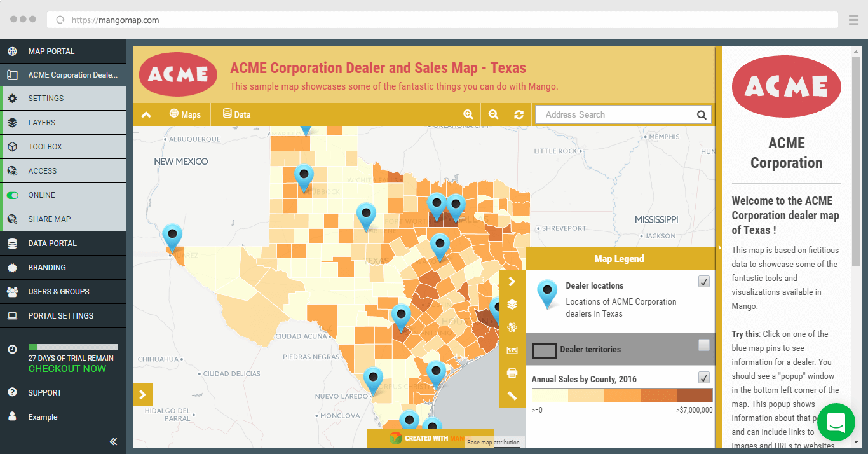This screenshot has height=454, width=868.
Task: Open the cluster/query tool icon in legend strip
Action: [512, 327]
